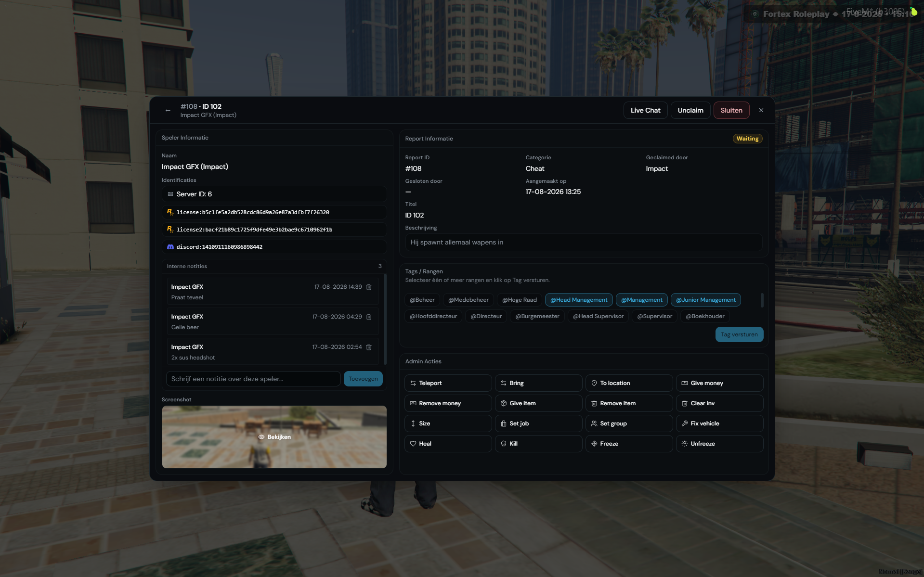Open the Give item action

538,403
